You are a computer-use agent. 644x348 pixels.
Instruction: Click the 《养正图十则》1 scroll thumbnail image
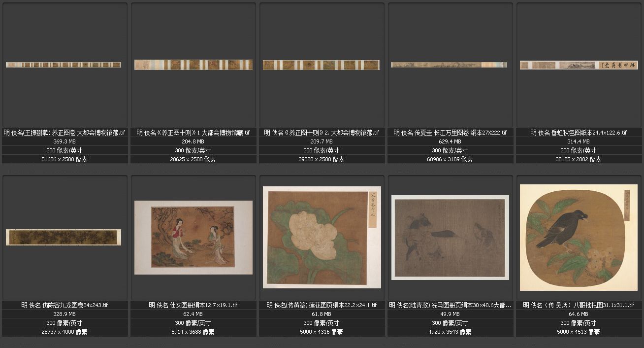193,65
